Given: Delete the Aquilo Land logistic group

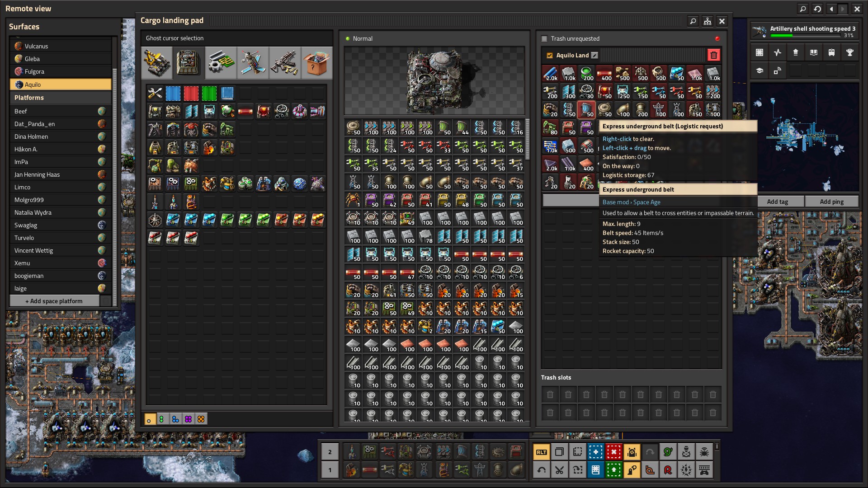Looking at the screenshot, I should (713, 55).
